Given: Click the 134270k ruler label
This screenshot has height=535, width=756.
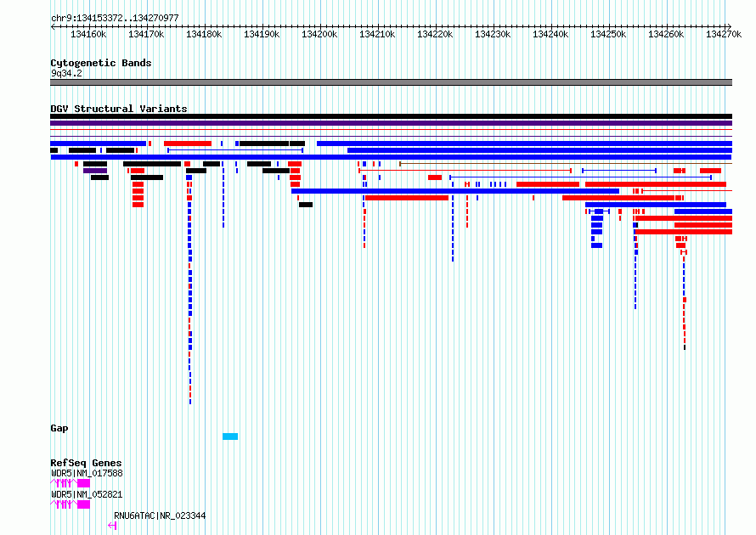Looking at the screenshot, I should coord(724,35).
